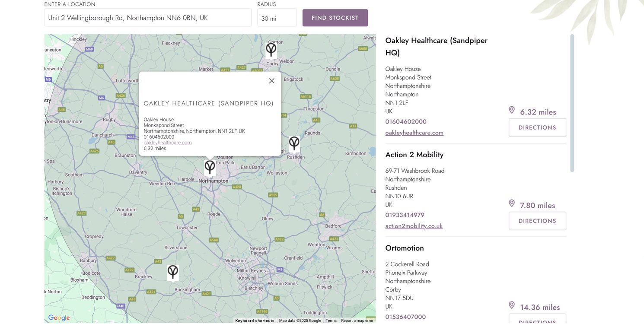
Task: Close the Oakley Healthcare map popup
Action: coord(271,81)
